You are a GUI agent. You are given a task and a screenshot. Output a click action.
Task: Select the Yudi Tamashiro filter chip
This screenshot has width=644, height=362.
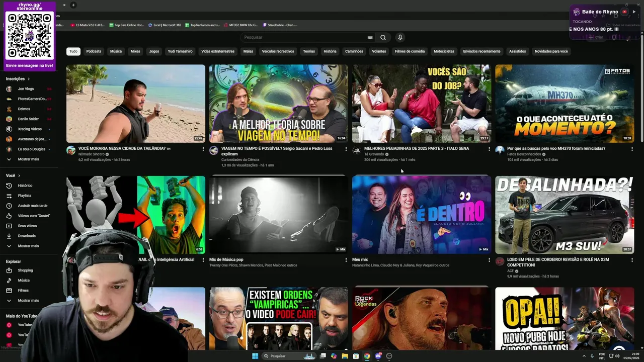pyautogui.click(x=180, y=51)
